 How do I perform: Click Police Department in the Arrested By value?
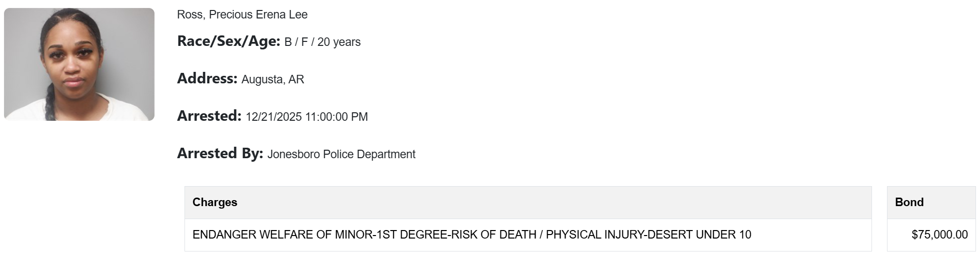tap(369, 155)
